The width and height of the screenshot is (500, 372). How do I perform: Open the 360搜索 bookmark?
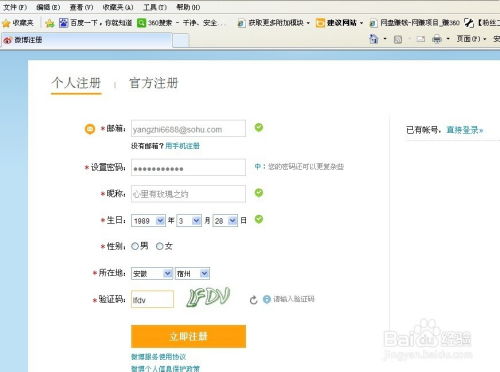181,23
